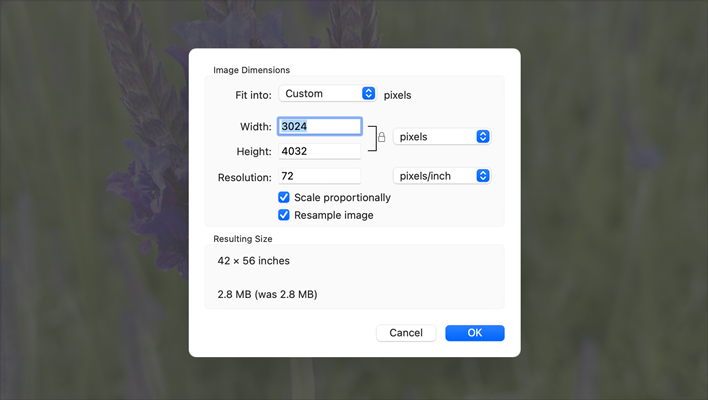Click the lock icon linking Width and Height
This screenshot has height=400, width=708.
[x=381, y=137]
